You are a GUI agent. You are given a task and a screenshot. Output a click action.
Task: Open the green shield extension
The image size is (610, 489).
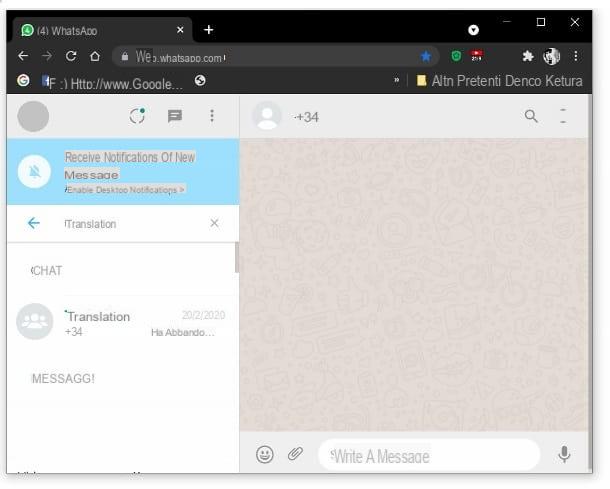tap(456, 56)
